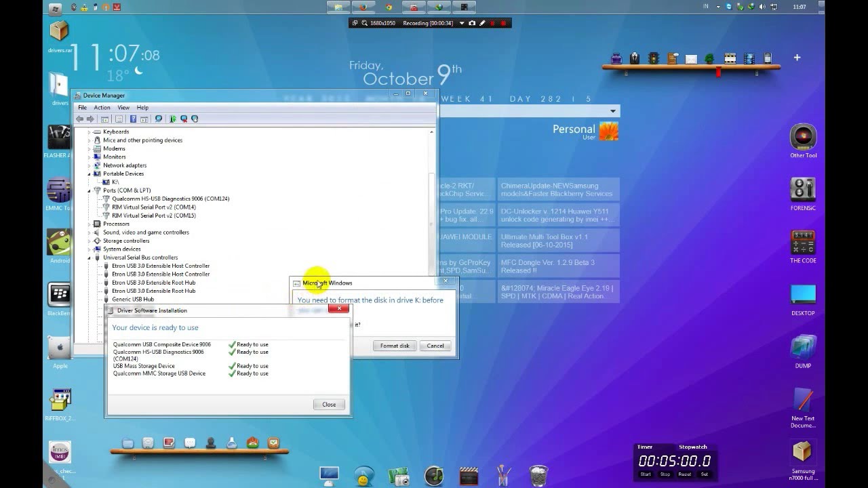Image resolution: width=868 pixels, height=488 pixels.
Task: Click Reset on the timer widget
Action: pos(685,474)
